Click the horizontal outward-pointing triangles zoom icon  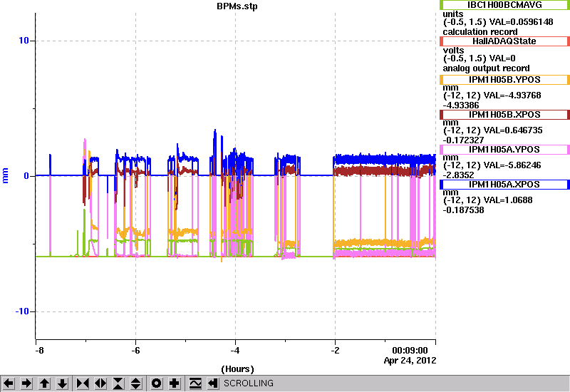100,383
